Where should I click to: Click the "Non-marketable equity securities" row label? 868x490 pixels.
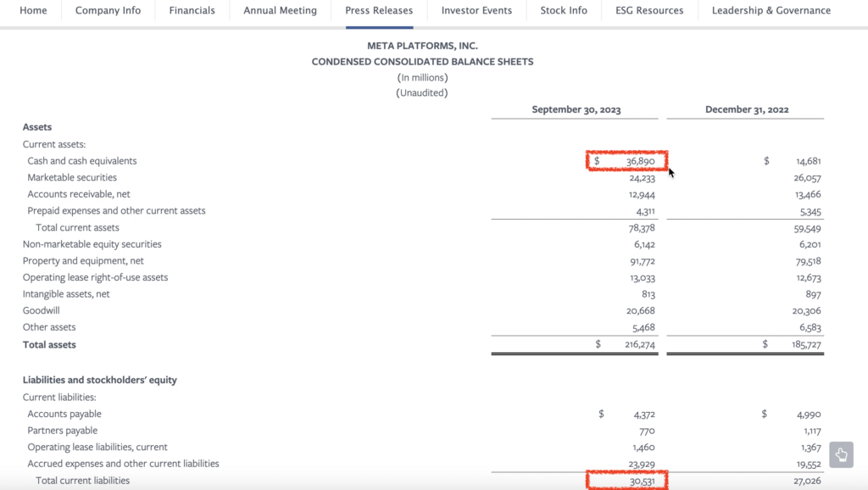pyautogui.click(x=92, y=244)
